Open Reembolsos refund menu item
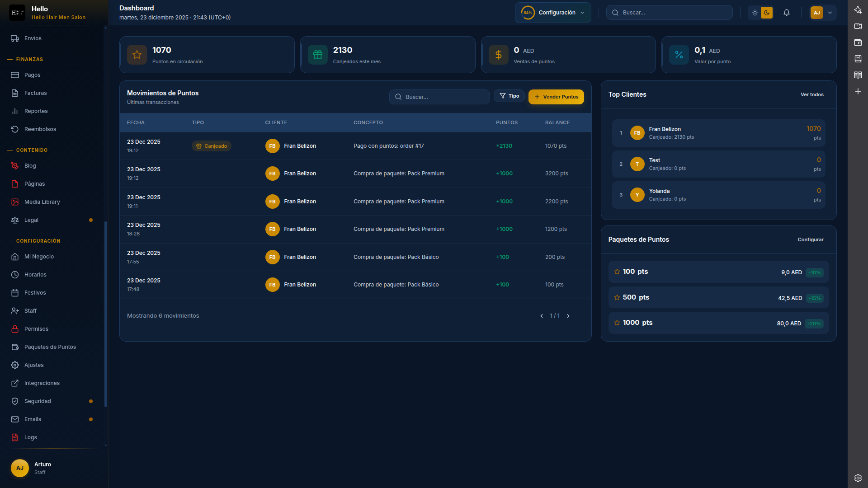The image size is (868, 488). click(40, 129)
